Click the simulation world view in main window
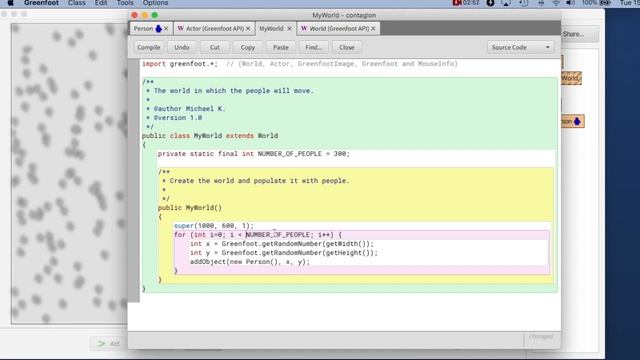The height and width of the screenshot is (360, 640). click(69, 173)
